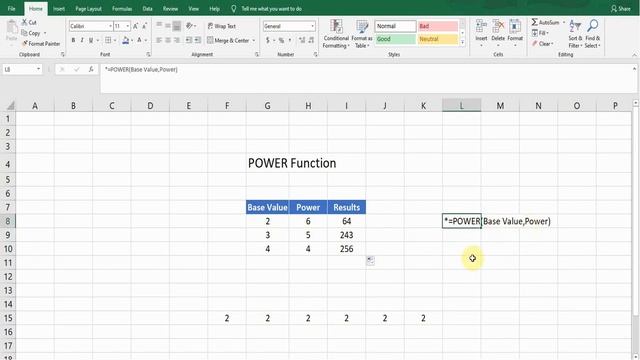Click the Delete cells icon

pyautogui.click(x=498, y=27)
